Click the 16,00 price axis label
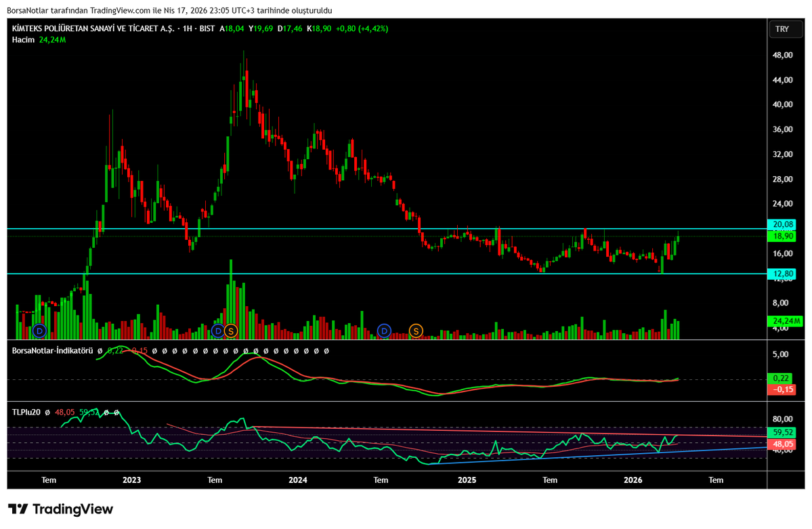 [x=782, y=253]
